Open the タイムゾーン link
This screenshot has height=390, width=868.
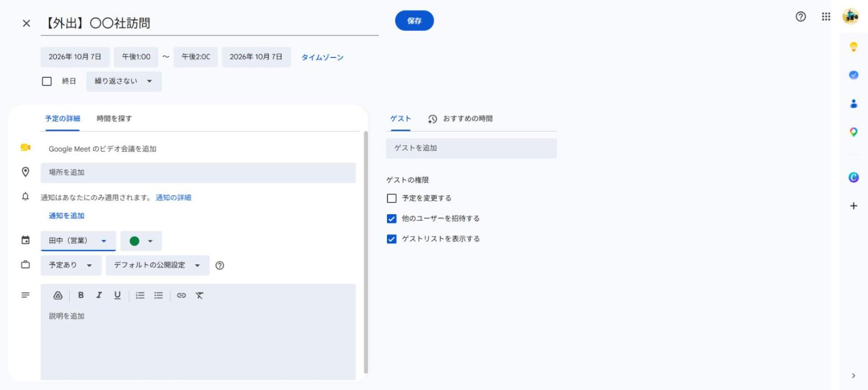tap(322, 57)
